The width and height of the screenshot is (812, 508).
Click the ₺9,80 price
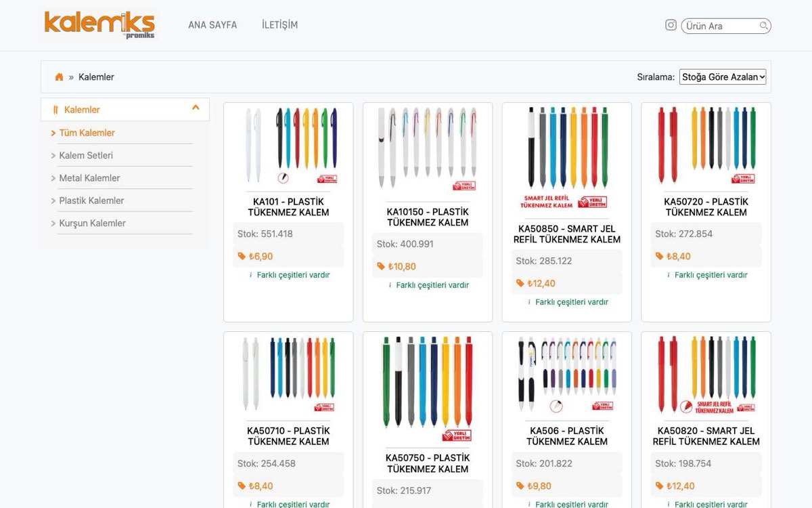[x=539, y=486]
